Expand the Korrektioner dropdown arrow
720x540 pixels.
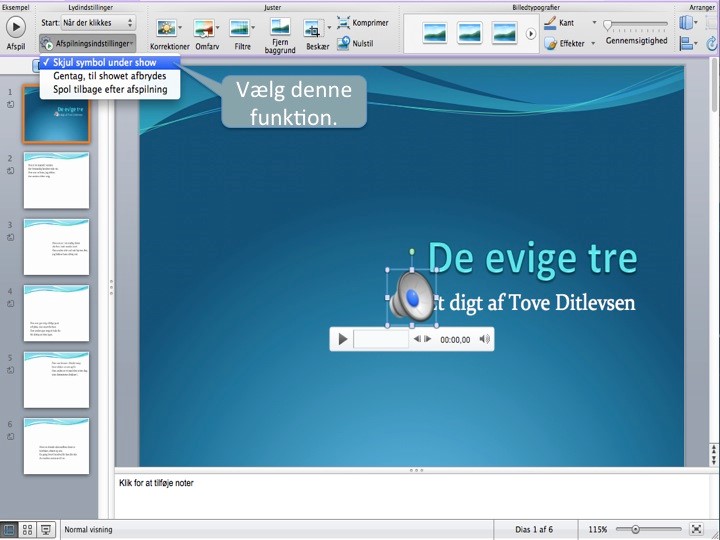[x=180, y=28]
